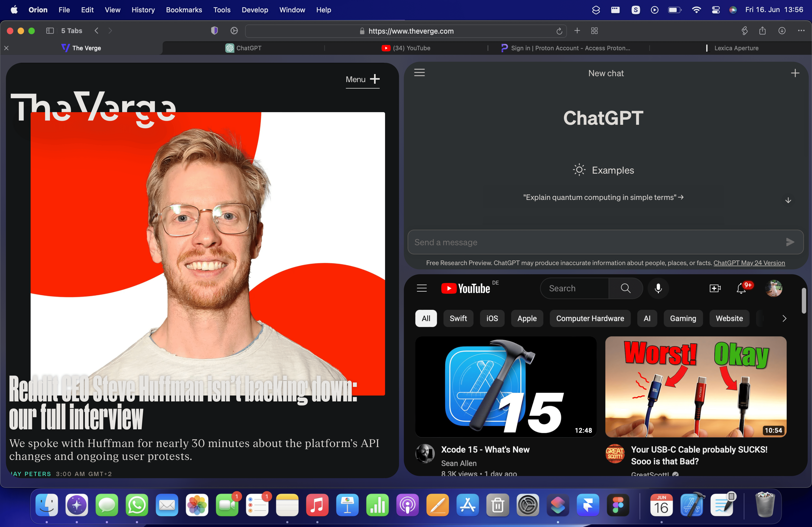Show more YouTube filter chips
This screenshot has width=812, height=527.
tap(784, 318)
